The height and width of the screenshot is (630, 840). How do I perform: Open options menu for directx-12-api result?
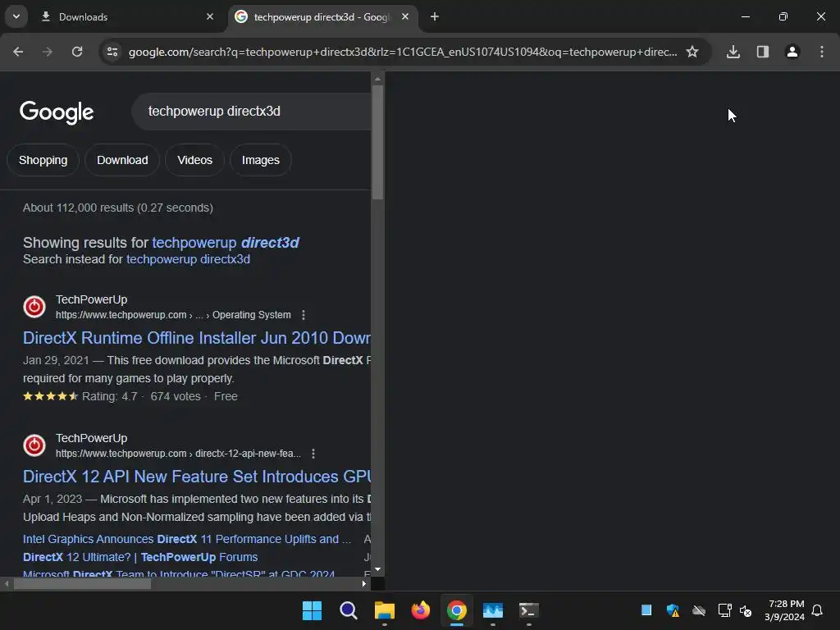pos(313,454)
